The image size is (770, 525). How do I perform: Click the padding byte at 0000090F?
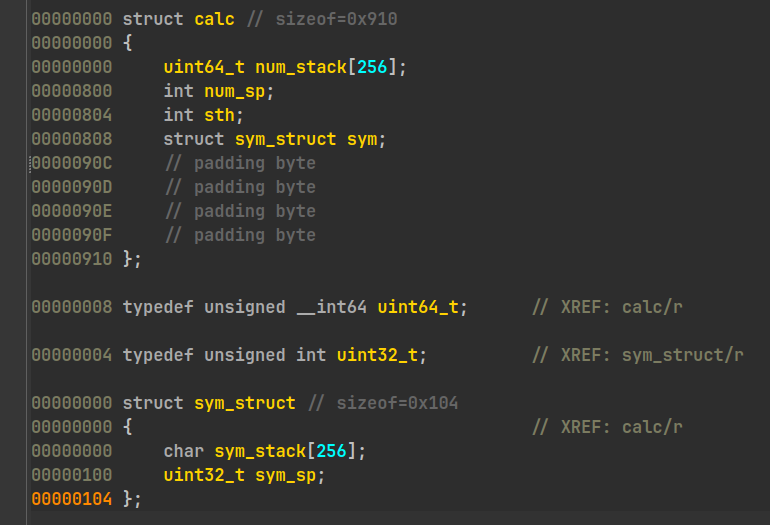click(x=240, y=235)
